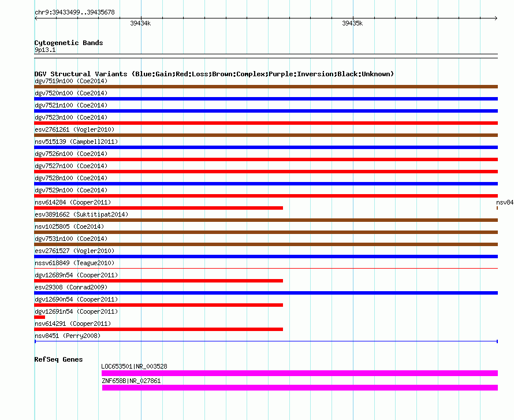Screen dimensions: 514x420
Task: Select the red loss bar for dgv7523n100
Action: [266, 123]
